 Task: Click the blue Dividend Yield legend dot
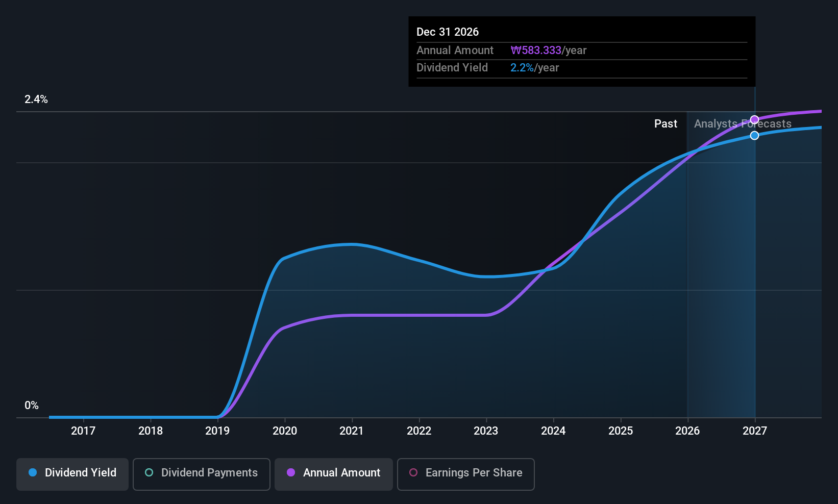coord(33,472)
